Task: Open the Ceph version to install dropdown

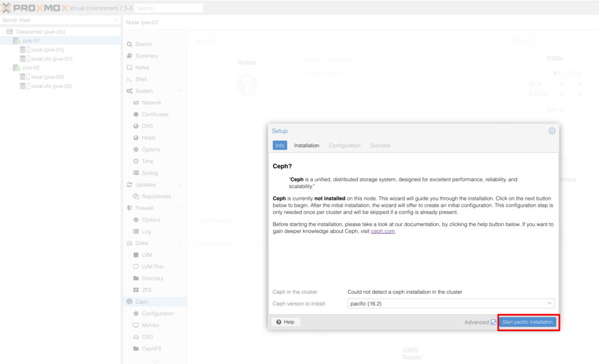Action: pos(450,303)
